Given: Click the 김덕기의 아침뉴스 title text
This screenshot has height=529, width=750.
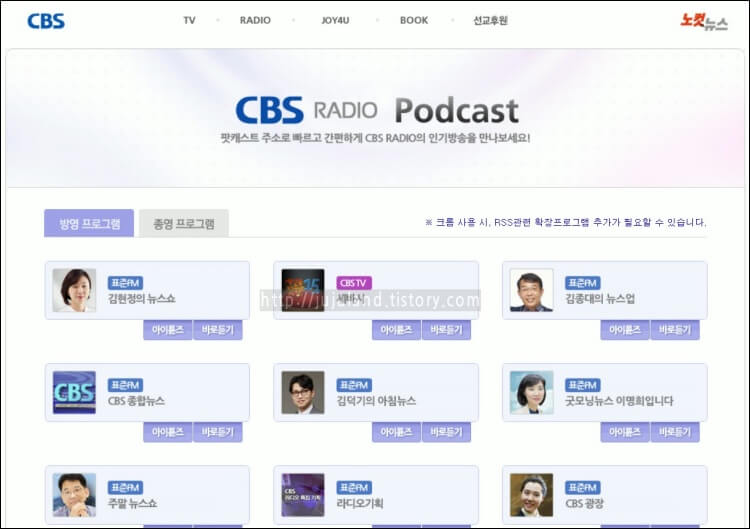Looking at the screenshot, I should tap(376, 401).
